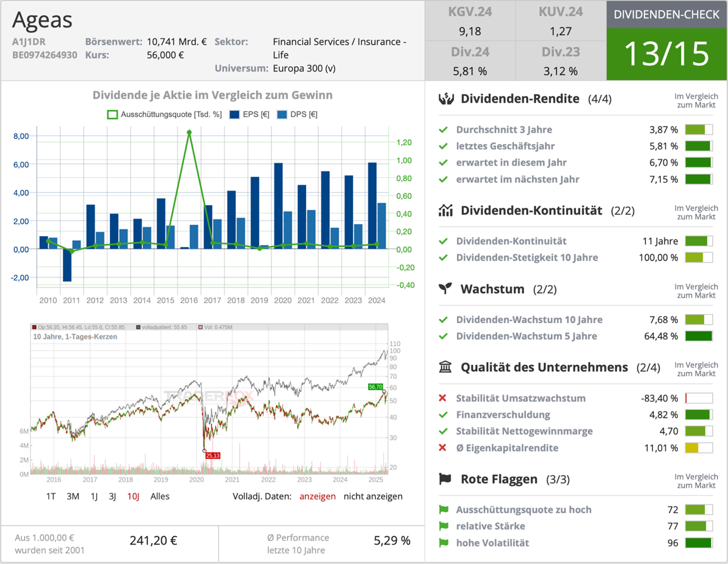
Task: Click the Dividenden-Rendite hand icon
Action: 446,99
